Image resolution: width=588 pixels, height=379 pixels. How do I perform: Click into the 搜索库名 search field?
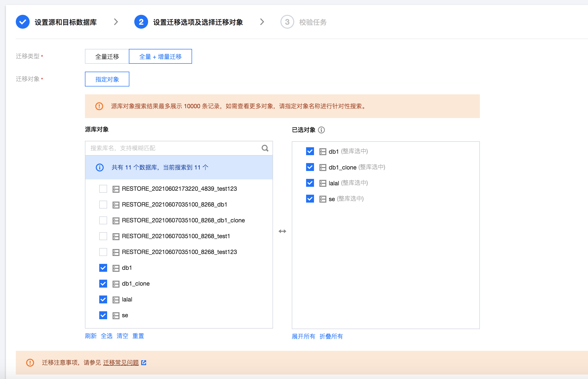coord(173,148)
